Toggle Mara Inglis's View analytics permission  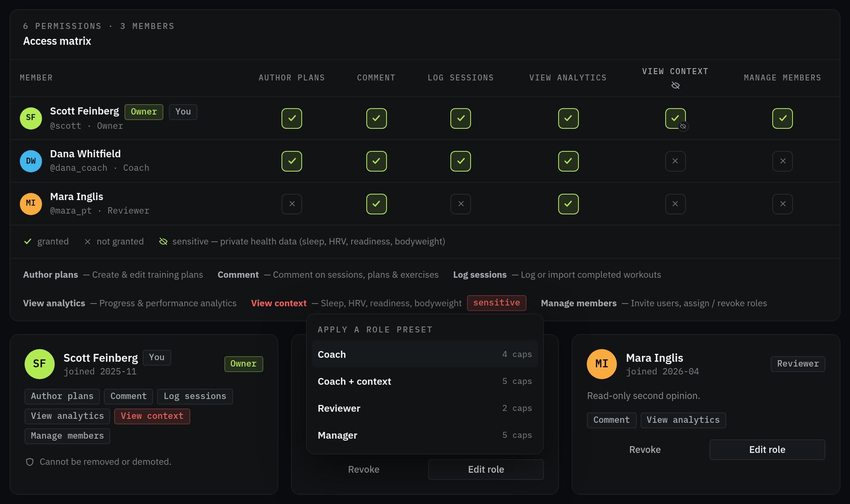(x=569, y=204)
